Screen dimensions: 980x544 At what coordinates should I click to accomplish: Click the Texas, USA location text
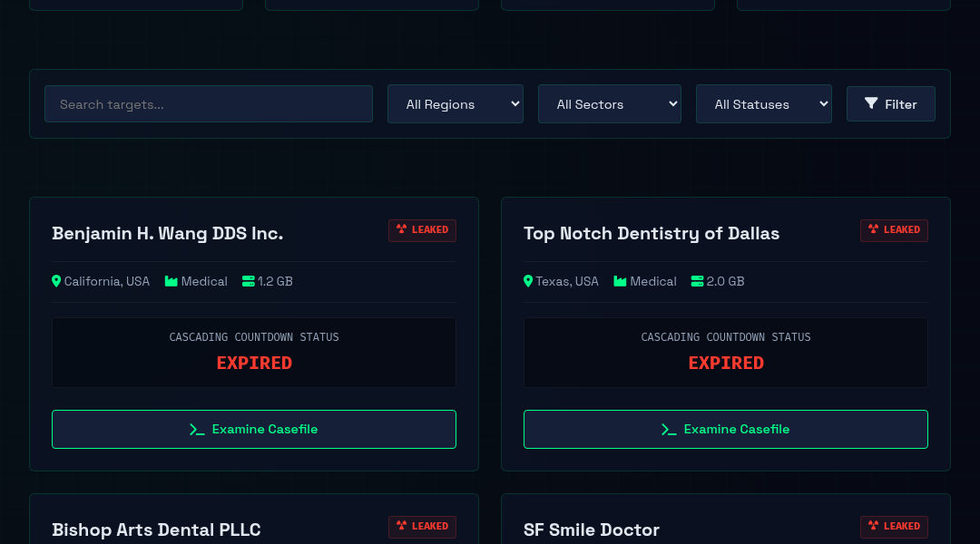tap(567, 281)
